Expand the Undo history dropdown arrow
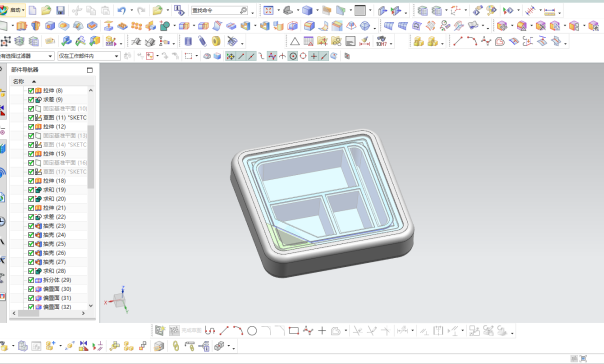 point(132,10)
